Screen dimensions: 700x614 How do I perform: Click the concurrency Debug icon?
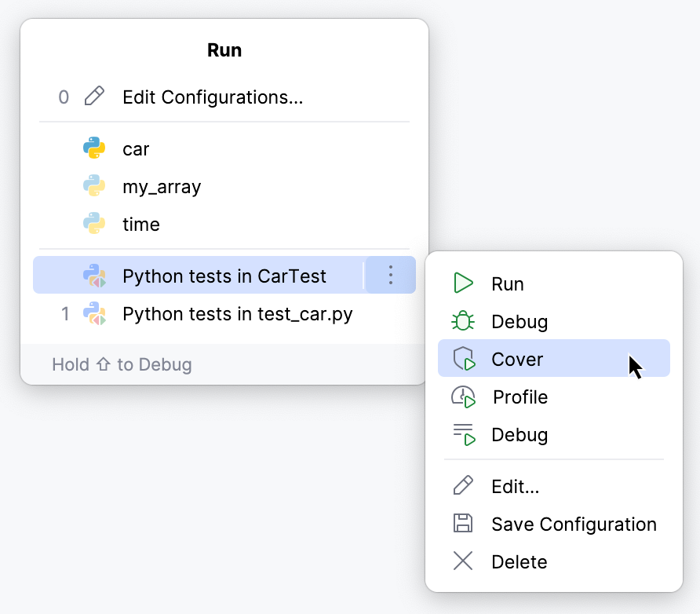point(463,434)
